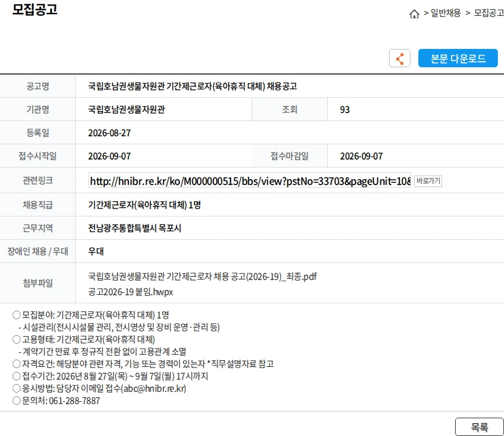Click the 응시방법 email line

[x=99, y=388]
